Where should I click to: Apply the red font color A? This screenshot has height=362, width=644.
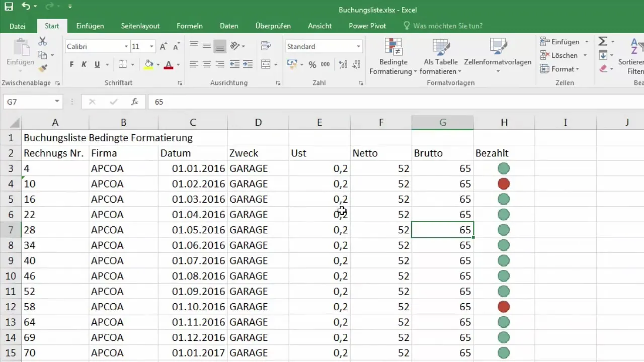coord(168,64)
